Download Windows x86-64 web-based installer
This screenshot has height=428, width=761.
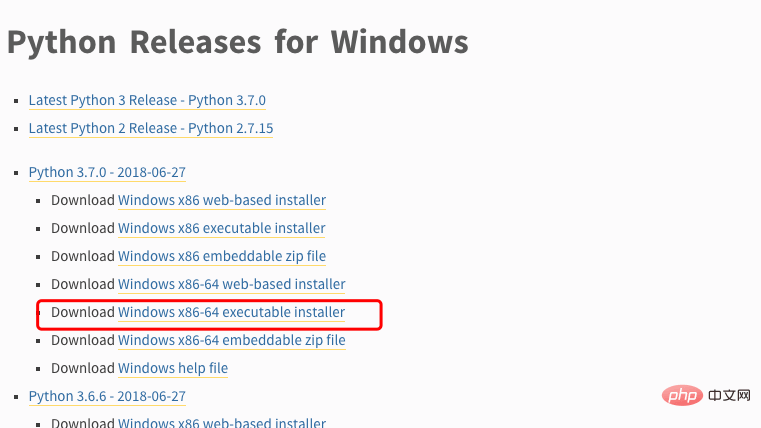tap(232, 284)
